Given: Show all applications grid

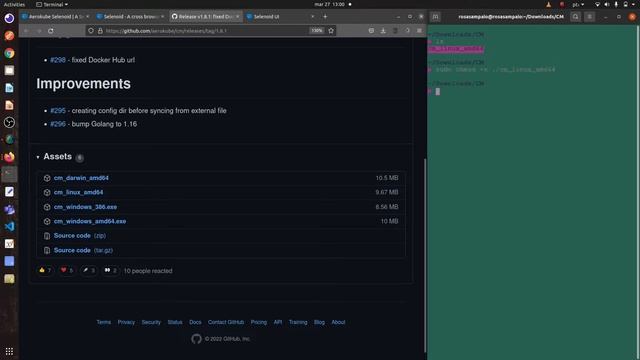Looking at the screenshot, I should point(9,351).
